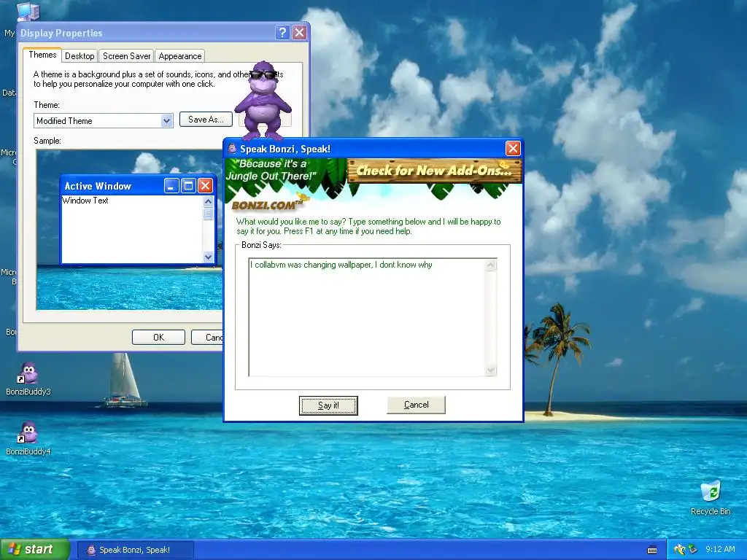The image size is (747, 560).
Task: Click OK in Display Properties
Action: pos(158,337)
